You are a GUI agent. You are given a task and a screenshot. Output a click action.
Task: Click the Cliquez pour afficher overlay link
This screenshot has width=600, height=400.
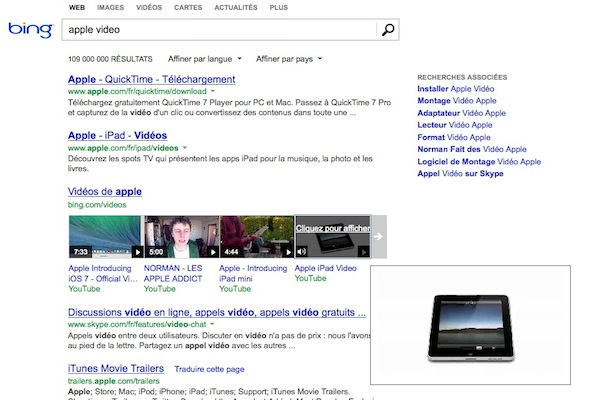(x=333, y=228)
